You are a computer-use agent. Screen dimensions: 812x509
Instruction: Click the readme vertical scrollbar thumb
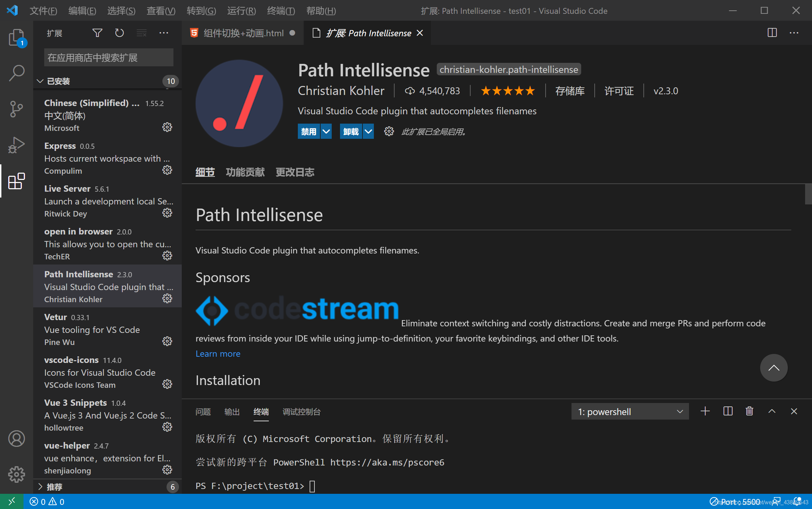[808, 194]
